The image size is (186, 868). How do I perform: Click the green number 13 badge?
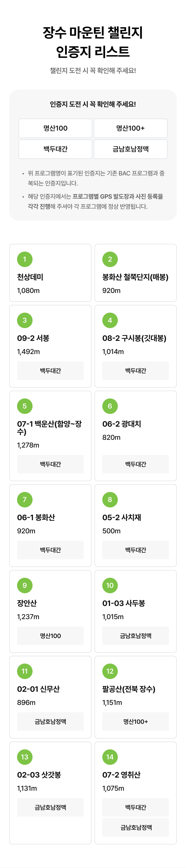coord(25,757)
